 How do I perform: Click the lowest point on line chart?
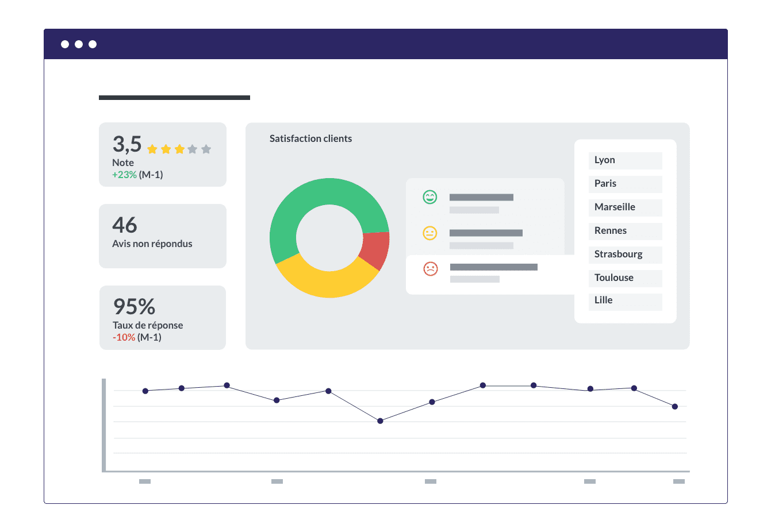(x=380, y=421)
